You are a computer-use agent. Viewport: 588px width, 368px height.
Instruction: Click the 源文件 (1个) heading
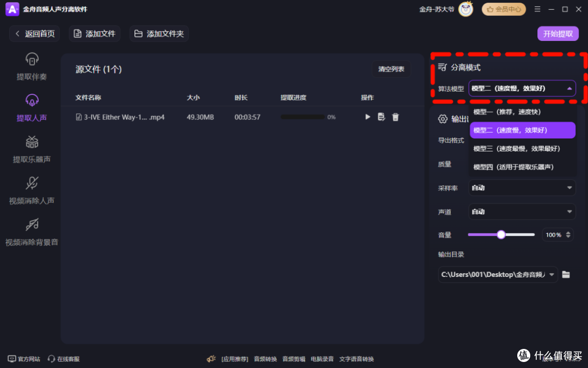coord(99,69)
